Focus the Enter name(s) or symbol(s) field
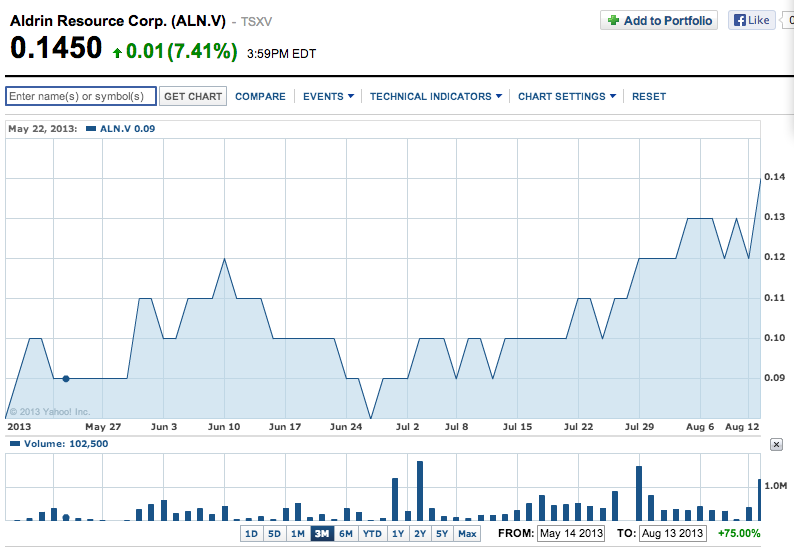The height and width of the screenshot is (547, 794). pyautogui.click(x=81, y=96)
